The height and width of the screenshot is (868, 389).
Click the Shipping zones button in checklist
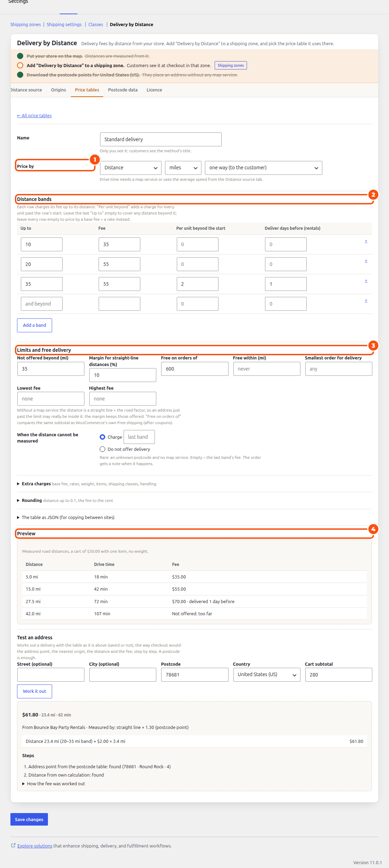[x=231, y=65]
